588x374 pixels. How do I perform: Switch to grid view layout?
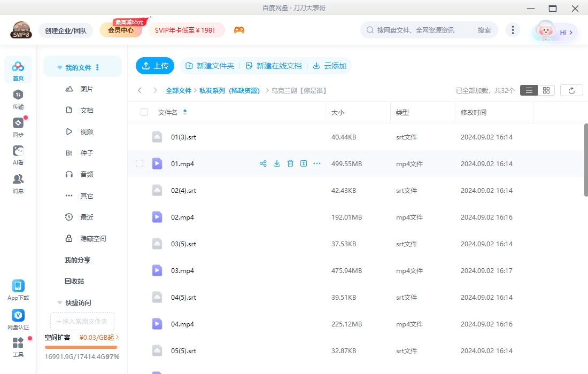[x=546, y=90]
